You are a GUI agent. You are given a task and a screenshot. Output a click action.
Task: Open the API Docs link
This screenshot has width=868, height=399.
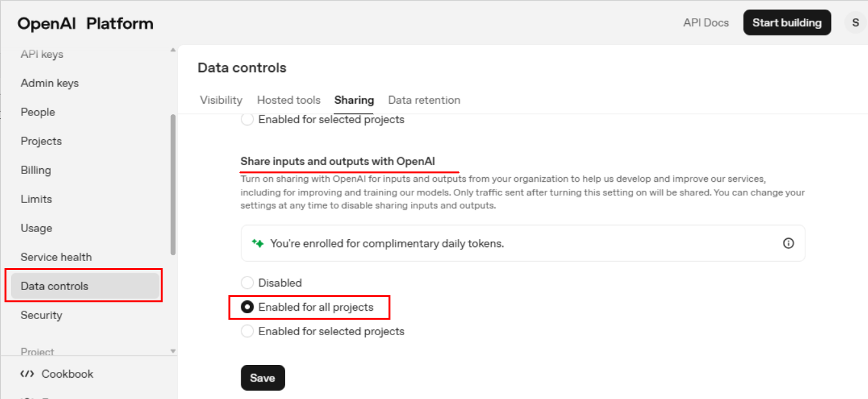pos(706,23)
